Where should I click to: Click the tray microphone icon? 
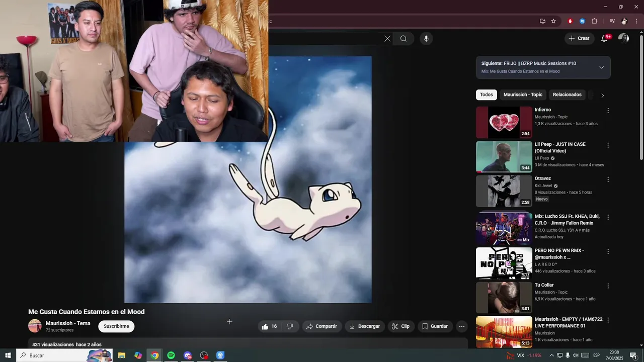click(x=568, y=355)
